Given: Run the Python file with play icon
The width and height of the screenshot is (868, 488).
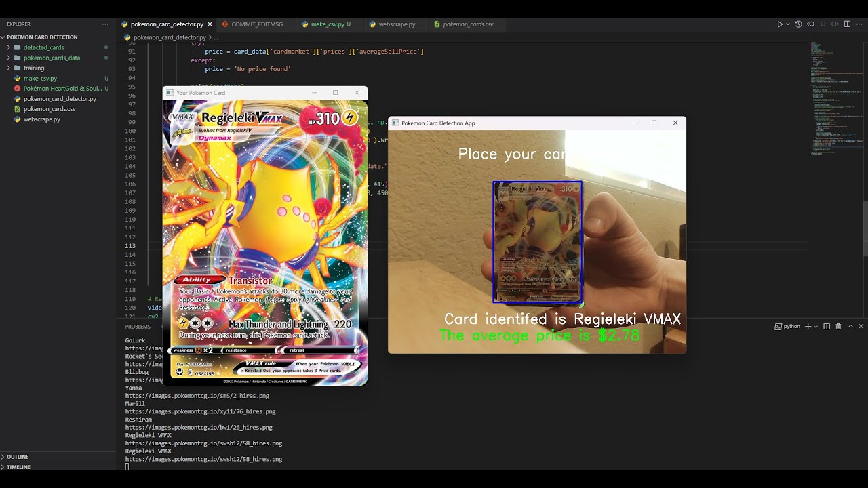Looking at the screenshot, I should 780,24.
